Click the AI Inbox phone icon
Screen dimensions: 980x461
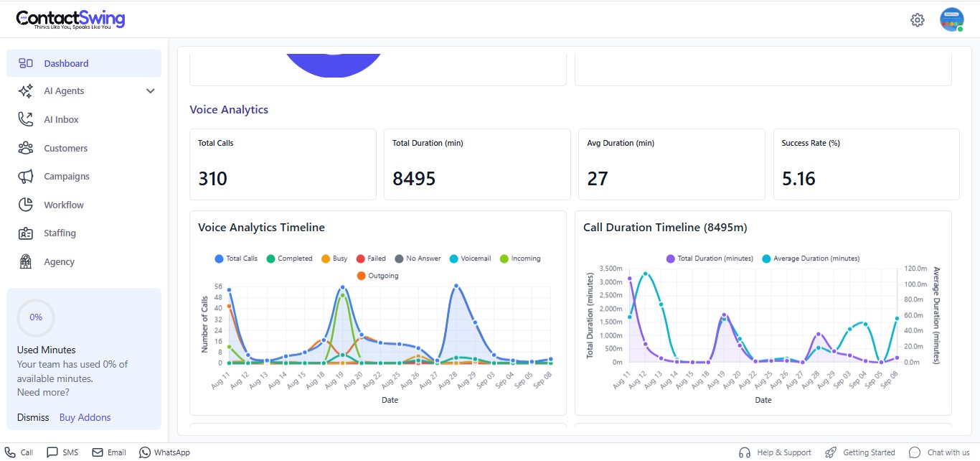[26, 119]
